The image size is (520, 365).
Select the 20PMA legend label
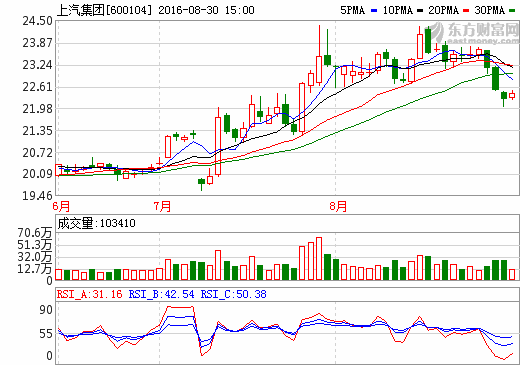[443, 10]
